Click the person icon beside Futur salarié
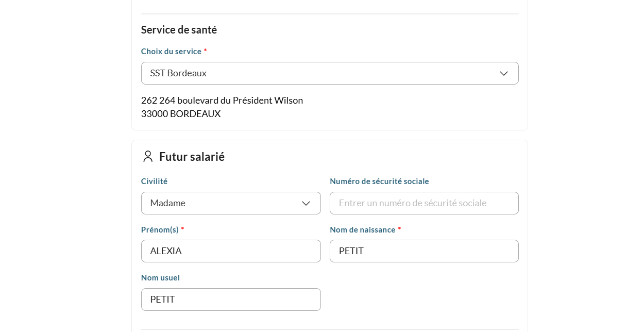Viewport: 644px width, 332px height. coord(148,157)
